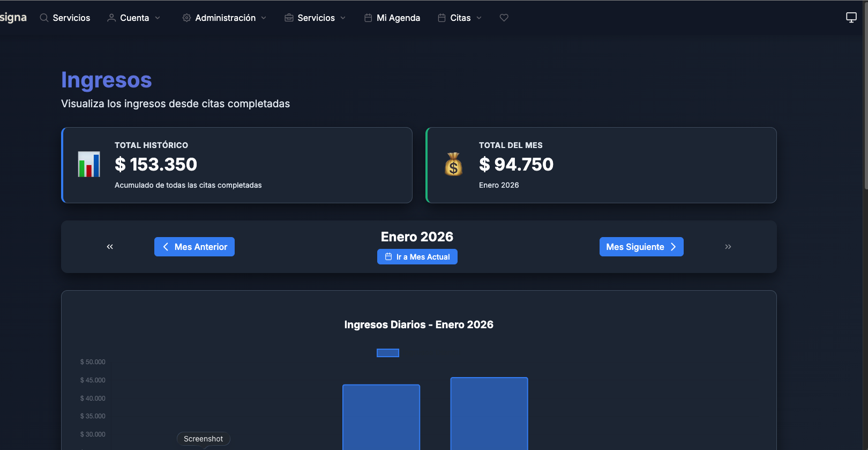Viewport: 868px width, 450px height.
Task: Click the $ 35.000 axis label
Action: [93, 416]
